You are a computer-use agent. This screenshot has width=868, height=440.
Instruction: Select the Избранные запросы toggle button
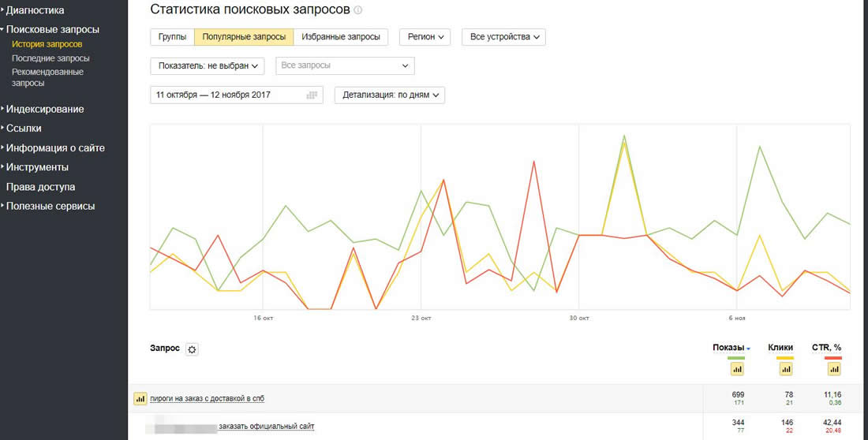341,37
